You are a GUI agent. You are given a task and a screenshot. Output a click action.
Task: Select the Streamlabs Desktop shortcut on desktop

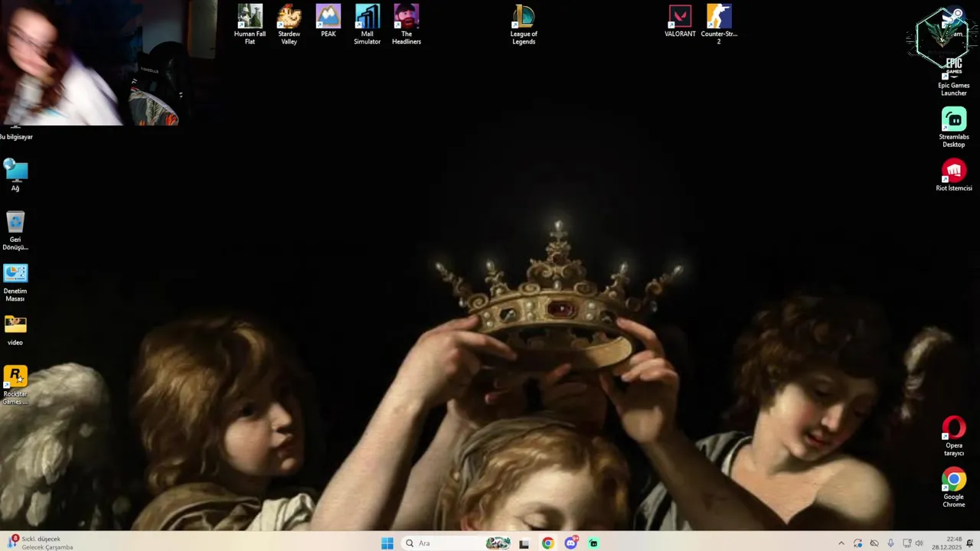(x=954, y=128)
